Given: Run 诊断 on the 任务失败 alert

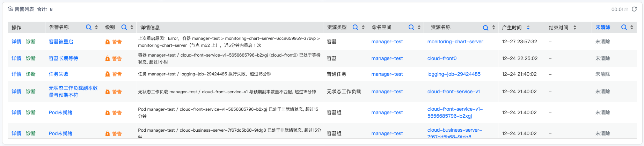Looking at the screenshot, I should click(31, 74).
